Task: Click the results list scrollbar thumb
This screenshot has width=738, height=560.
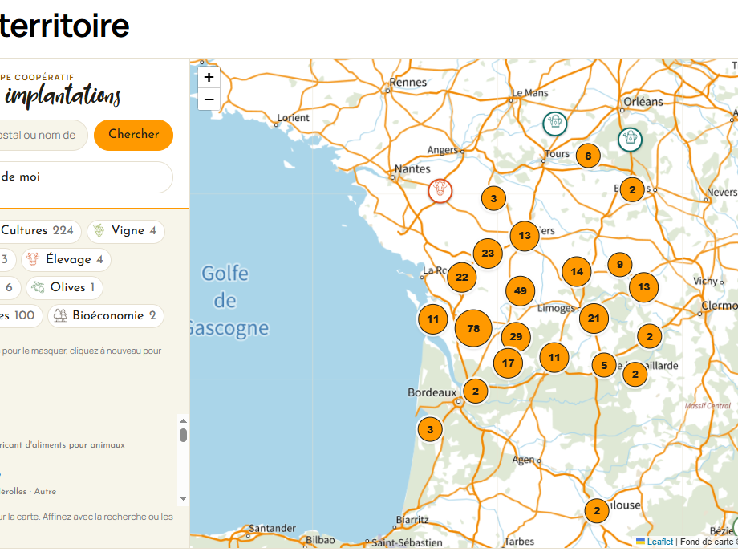Action: pyautogui.click(x=184, y=436)
